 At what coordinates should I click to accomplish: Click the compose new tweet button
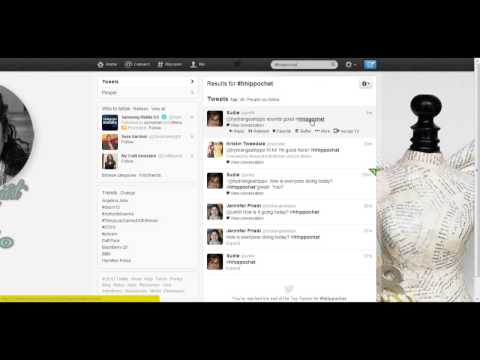[x=370, y=64]
